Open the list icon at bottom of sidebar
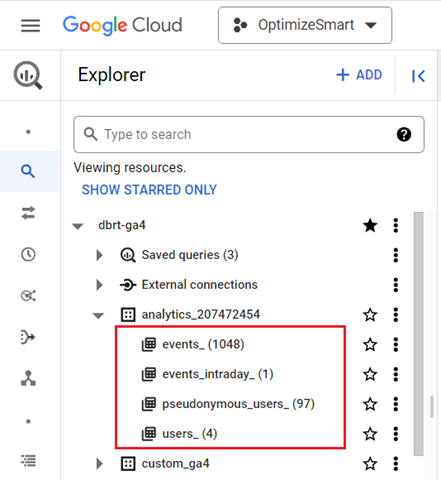 (28, 461)
